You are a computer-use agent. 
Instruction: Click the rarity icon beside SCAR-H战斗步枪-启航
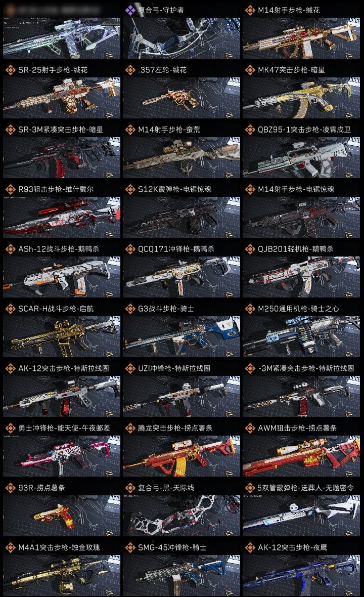(10, 309)
